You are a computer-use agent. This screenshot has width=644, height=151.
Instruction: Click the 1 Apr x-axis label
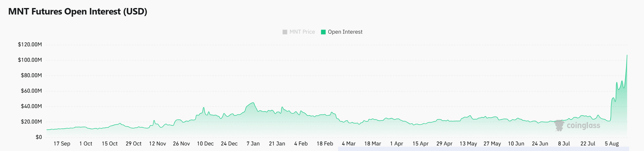pos(396,144)
